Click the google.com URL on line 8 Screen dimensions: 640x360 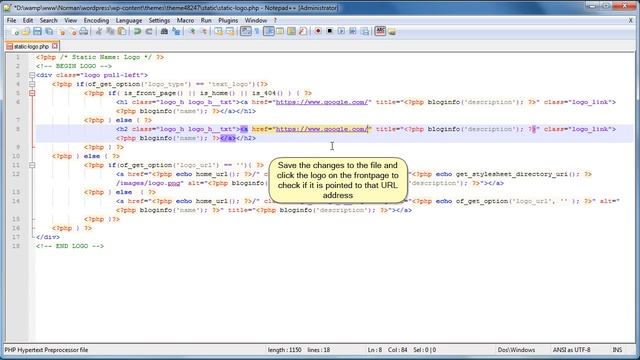[322, 129]
